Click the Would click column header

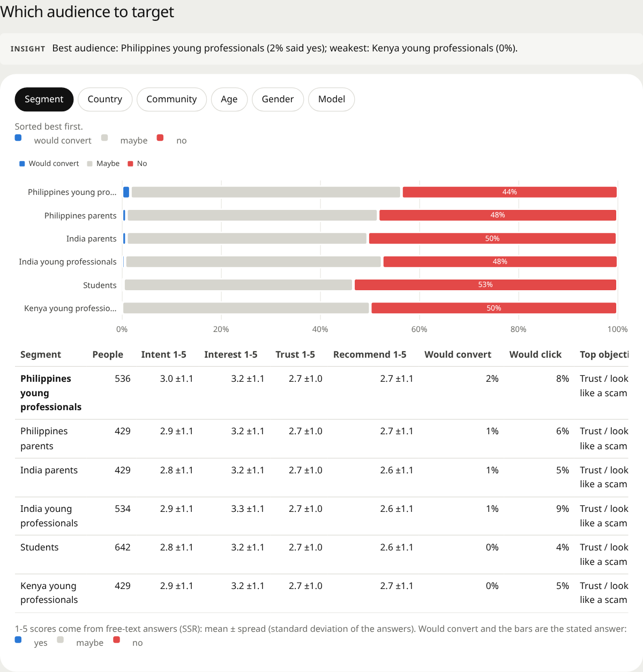535,354
